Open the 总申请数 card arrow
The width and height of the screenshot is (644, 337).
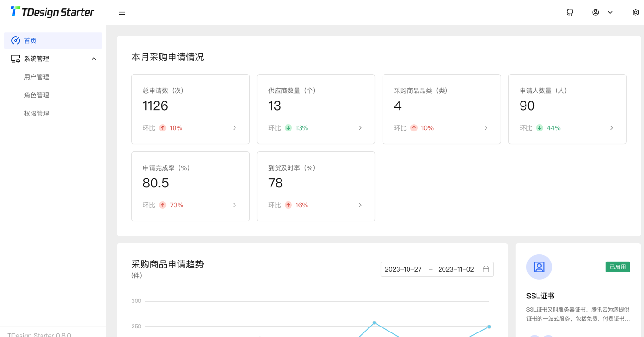(x=235, y=128)
